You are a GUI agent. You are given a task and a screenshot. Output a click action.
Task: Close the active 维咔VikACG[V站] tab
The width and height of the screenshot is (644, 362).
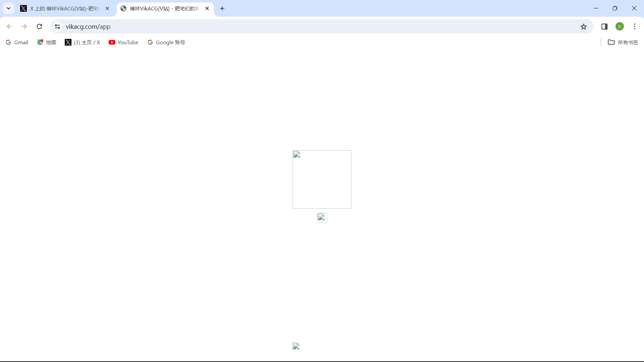tap(207, 8)
